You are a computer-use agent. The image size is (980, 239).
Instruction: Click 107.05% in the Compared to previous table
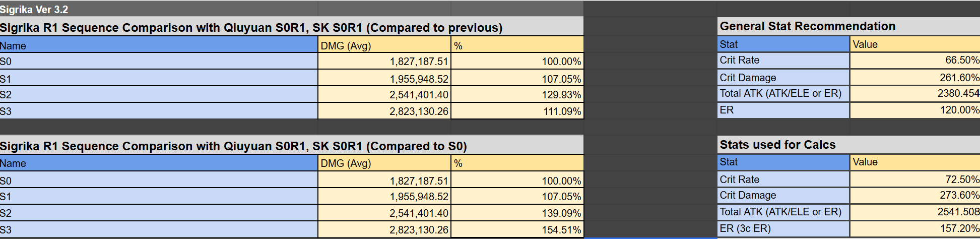coord(517,78)
